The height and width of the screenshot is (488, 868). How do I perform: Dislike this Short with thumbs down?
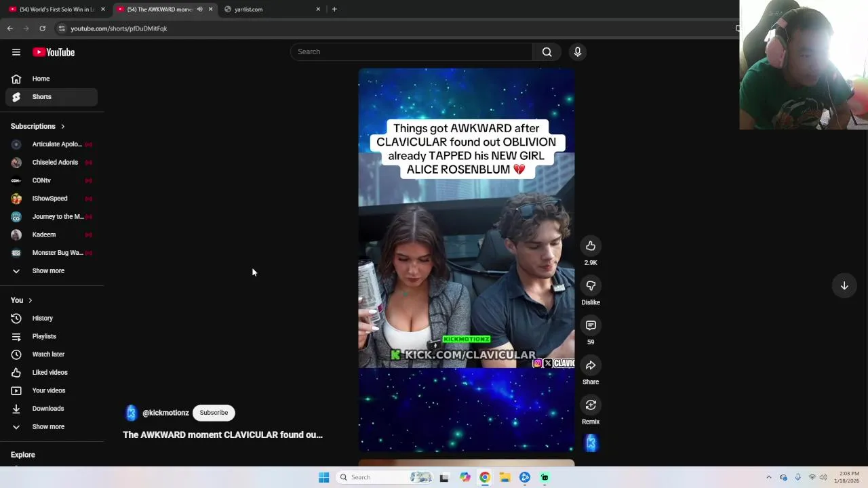[x=591, y=286]
